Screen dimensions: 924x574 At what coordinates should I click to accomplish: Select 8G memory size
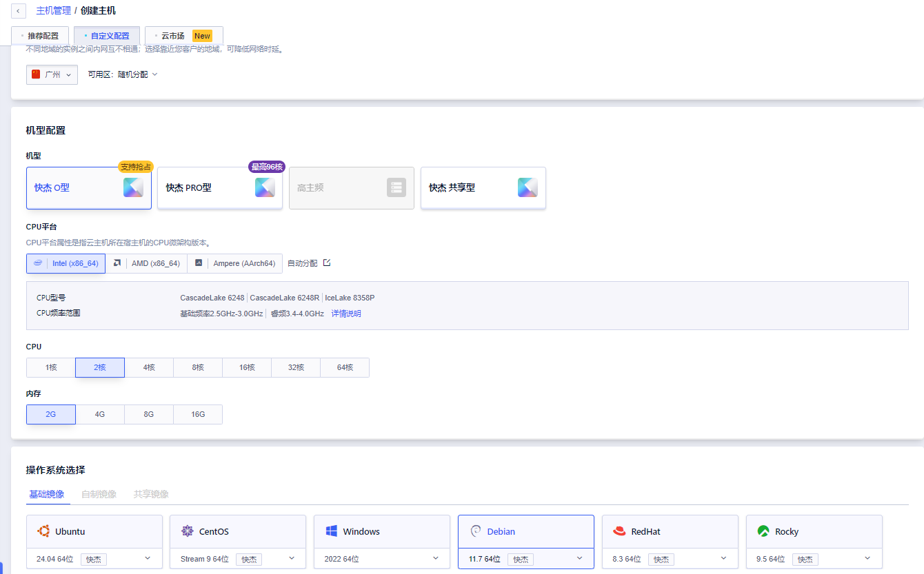coord(149,415)
